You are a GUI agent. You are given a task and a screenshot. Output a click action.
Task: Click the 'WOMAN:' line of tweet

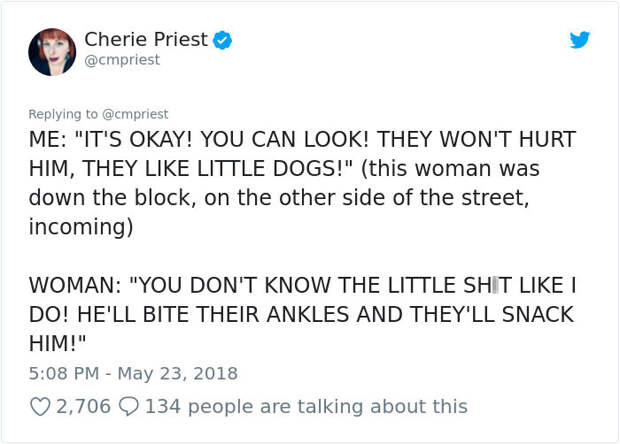pyautogui.click(x=302, y=285)
